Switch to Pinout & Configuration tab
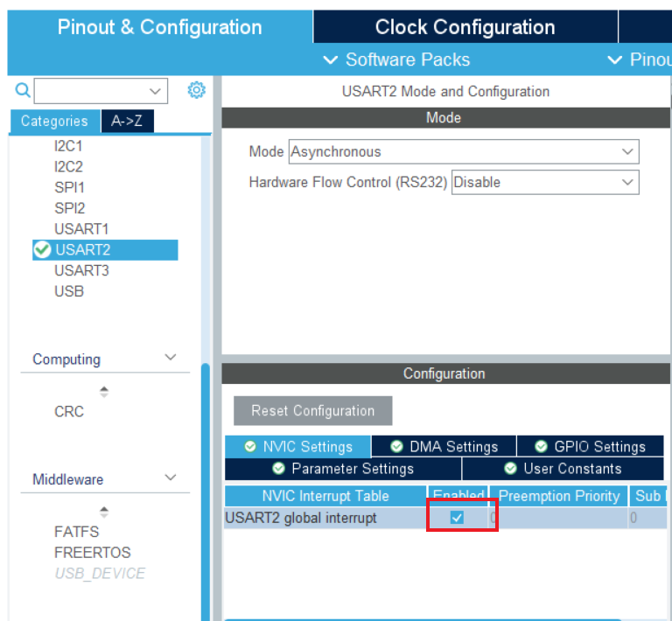672x621 pixels. [x=160, y=27]
